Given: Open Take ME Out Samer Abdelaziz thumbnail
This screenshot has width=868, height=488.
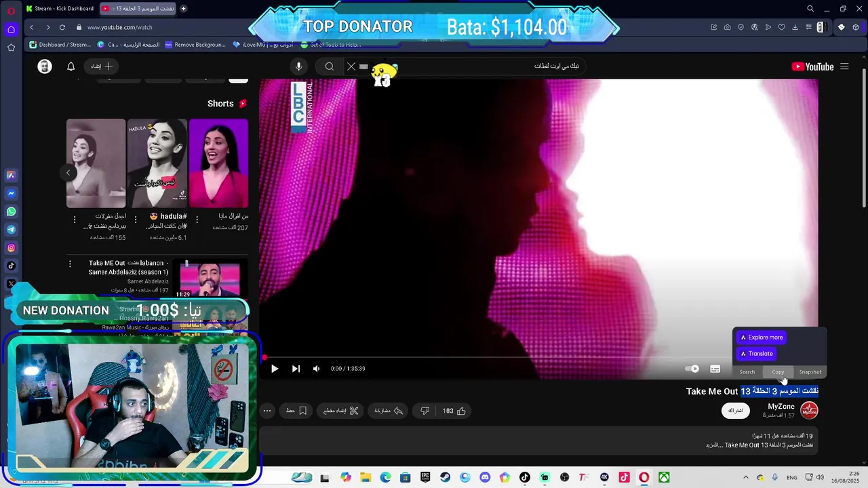Looking at the screenshot, I should point(209,278).
